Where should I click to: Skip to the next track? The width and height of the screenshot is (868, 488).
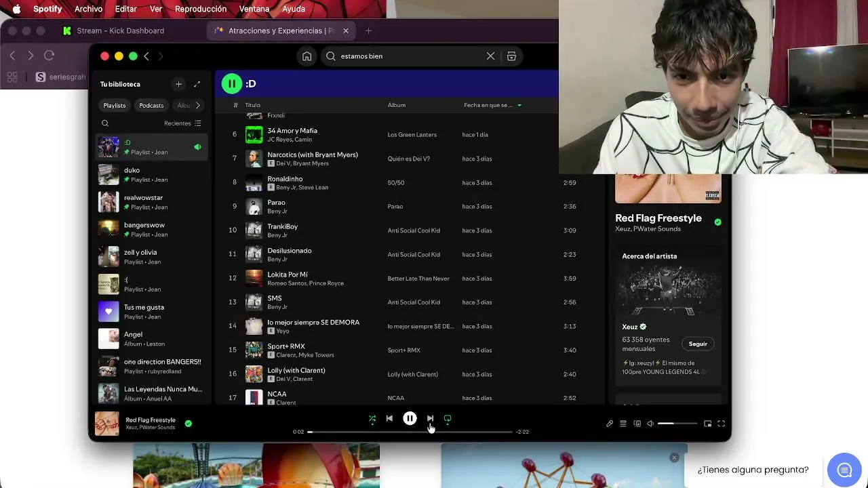pyautogui.click(x=430, y=419)
